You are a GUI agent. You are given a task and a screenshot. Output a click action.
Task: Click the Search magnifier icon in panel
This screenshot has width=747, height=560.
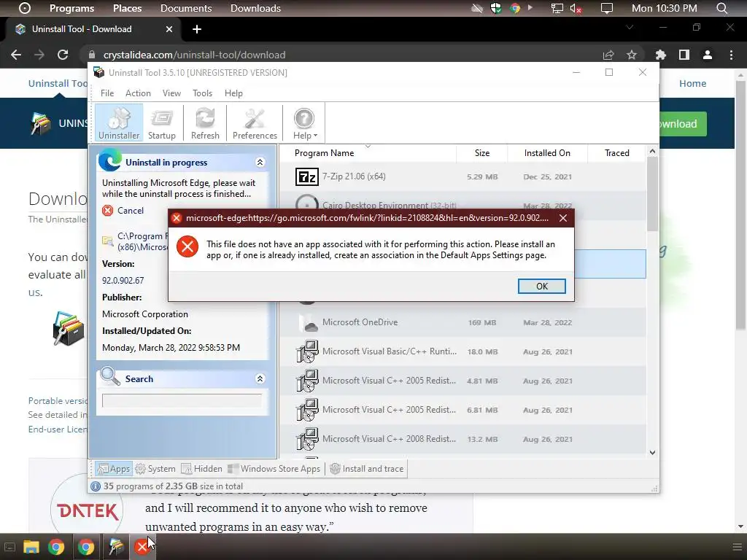pos(110,376)
